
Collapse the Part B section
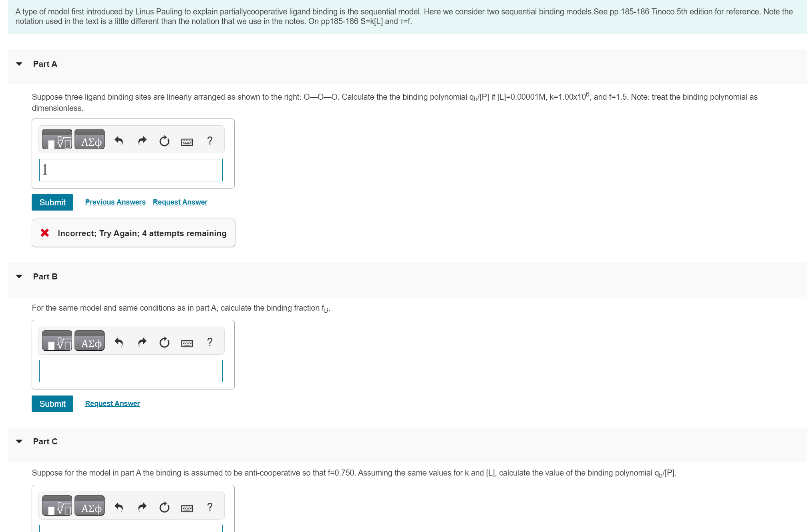pos(19,276)
